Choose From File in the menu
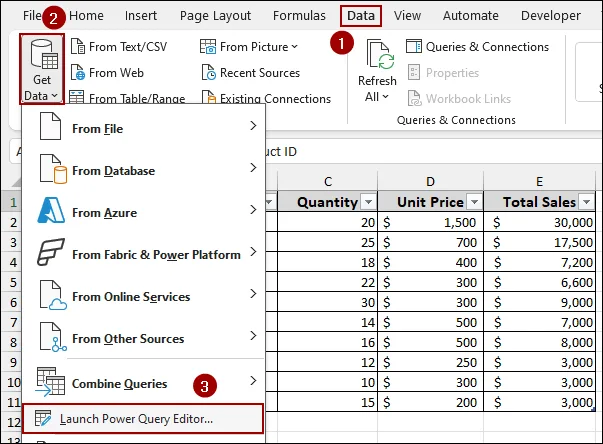This screenshot has width=603, height=444. pyautogui.click(x=143, y=126)
